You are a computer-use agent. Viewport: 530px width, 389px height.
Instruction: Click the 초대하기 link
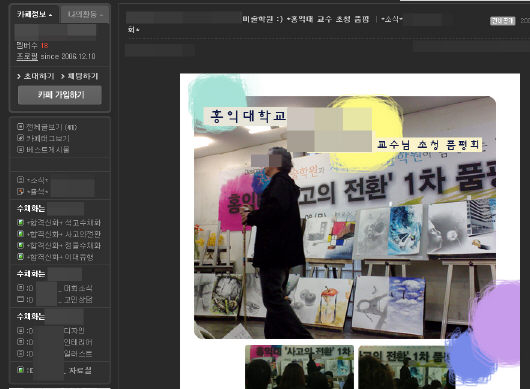pyautogui.click(x=39, y=76)
